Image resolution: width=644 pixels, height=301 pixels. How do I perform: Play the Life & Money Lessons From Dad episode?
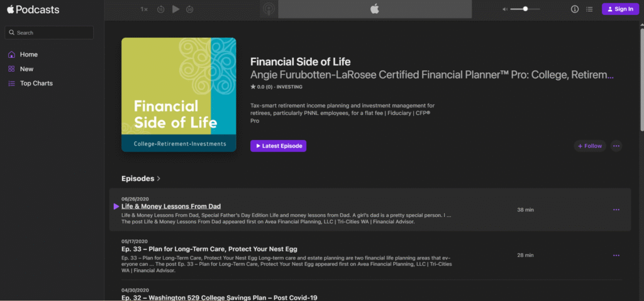pyautogui.click(x=116, y=206)
